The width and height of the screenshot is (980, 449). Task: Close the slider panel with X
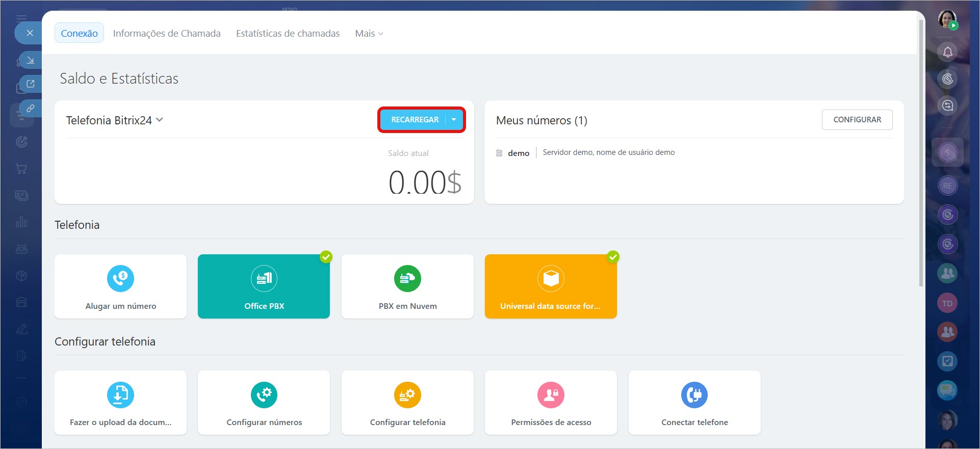30,33
